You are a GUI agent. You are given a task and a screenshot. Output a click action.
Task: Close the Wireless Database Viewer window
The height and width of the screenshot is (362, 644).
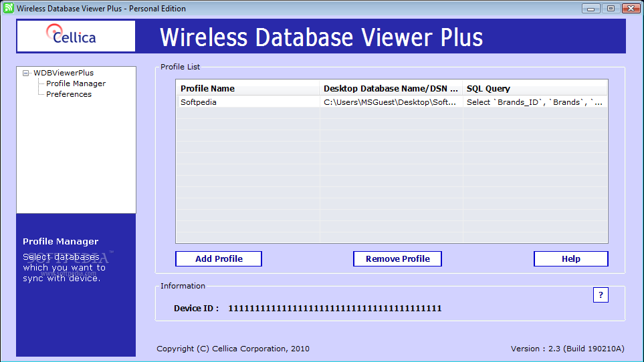631,8
